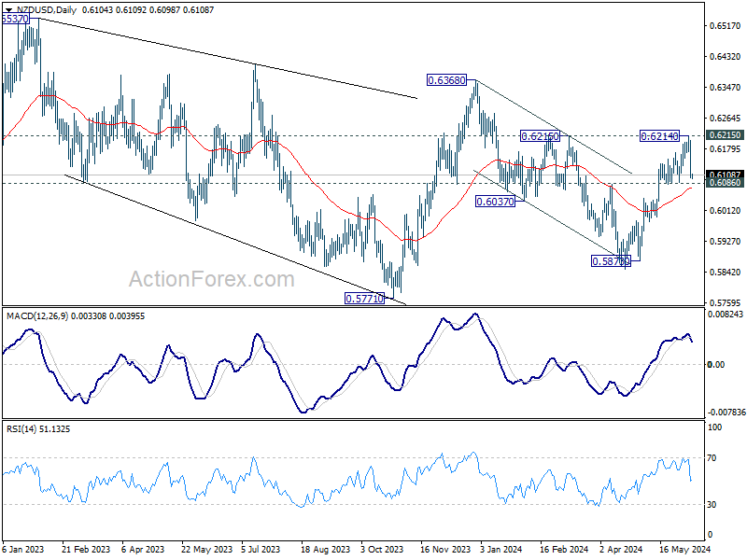Select the 0.57595 price axis value
This screenshot has width=747, height=560.
pos(726,302)
